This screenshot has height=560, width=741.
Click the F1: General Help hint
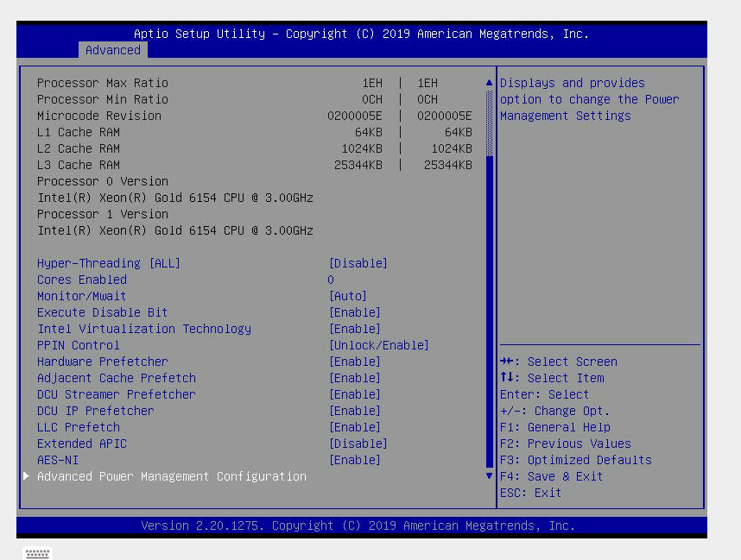click(x=554, y=427)
